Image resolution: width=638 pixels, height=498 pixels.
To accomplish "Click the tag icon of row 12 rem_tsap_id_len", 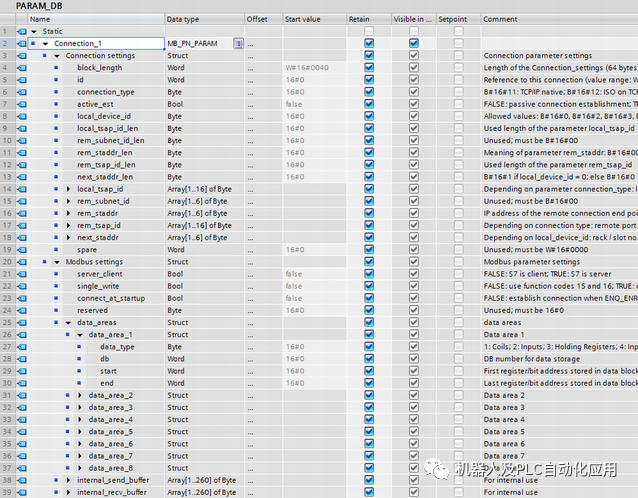I will [x=22, y=165].
